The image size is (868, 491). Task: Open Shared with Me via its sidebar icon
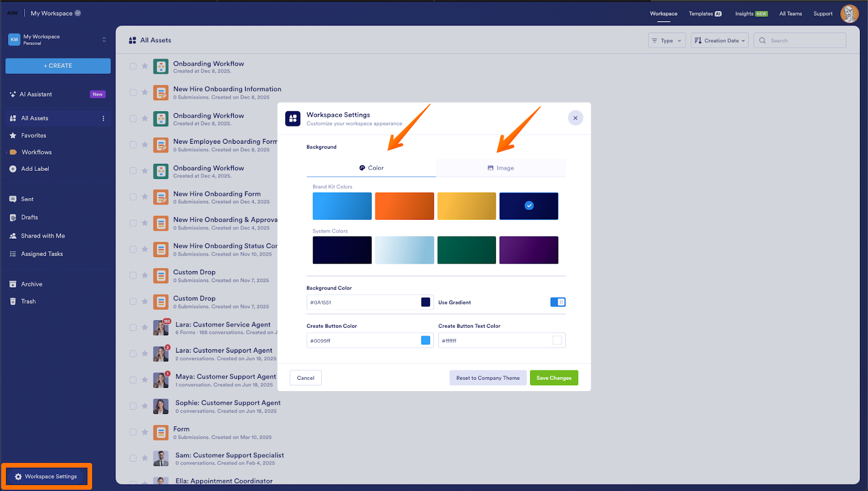12,235
